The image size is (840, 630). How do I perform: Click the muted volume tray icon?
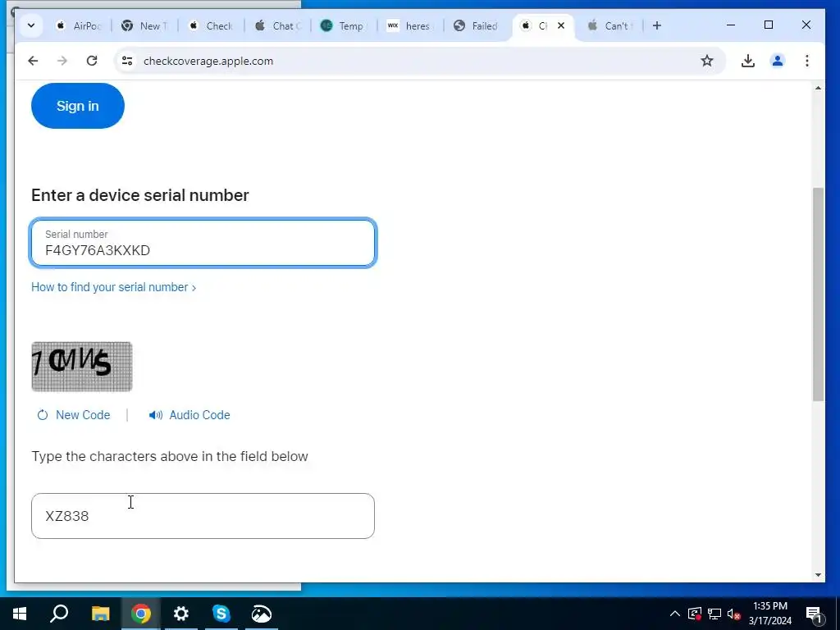[x=734, y=614]
